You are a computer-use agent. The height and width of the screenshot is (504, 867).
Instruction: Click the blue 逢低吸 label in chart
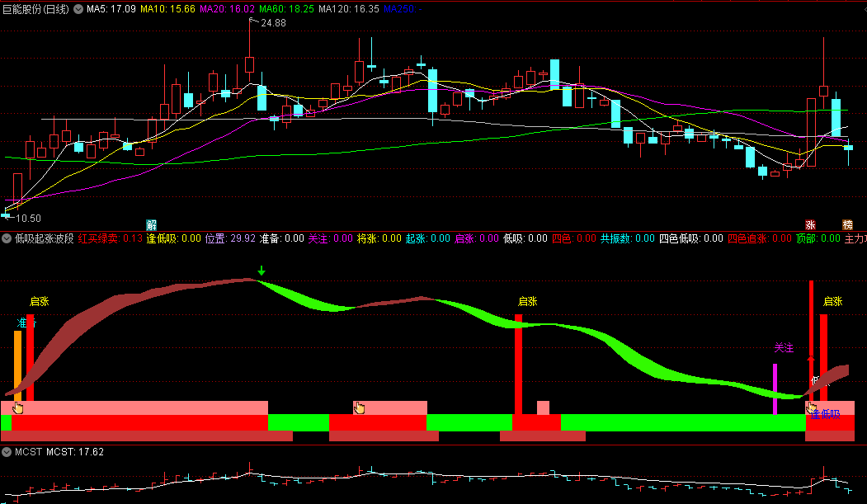tap(826, 414)
